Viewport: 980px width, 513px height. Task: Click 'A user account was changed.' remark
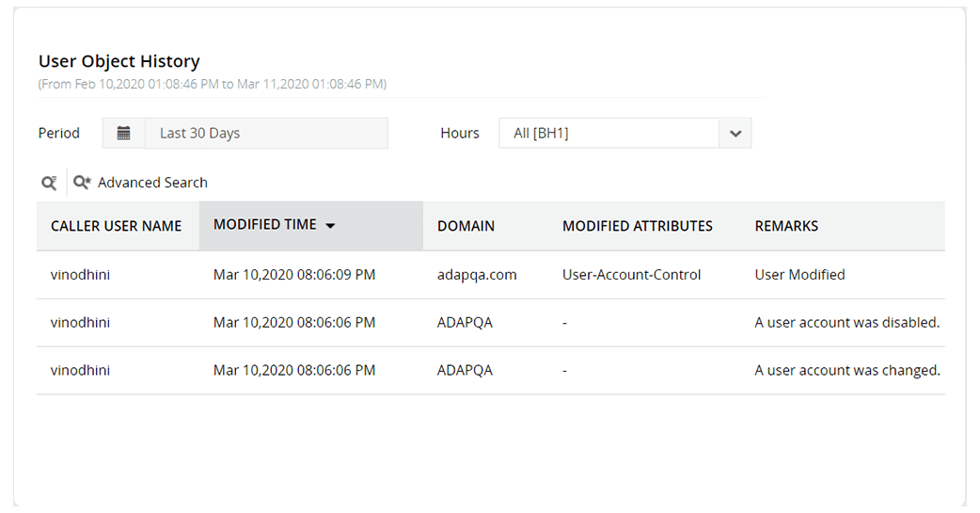point(846,370)
